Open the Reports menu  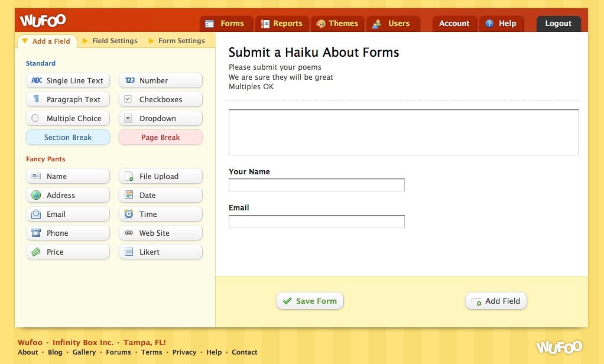coord(281,24)
